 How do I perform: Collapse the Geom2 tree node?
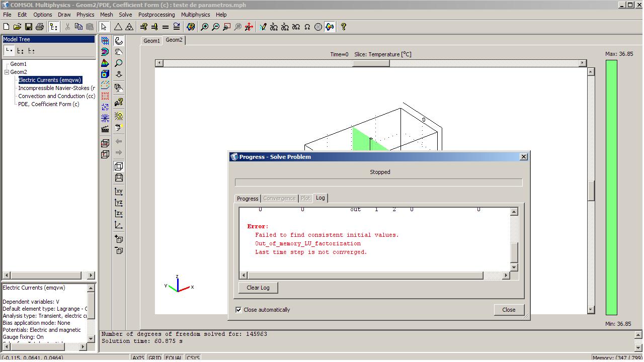7,72
